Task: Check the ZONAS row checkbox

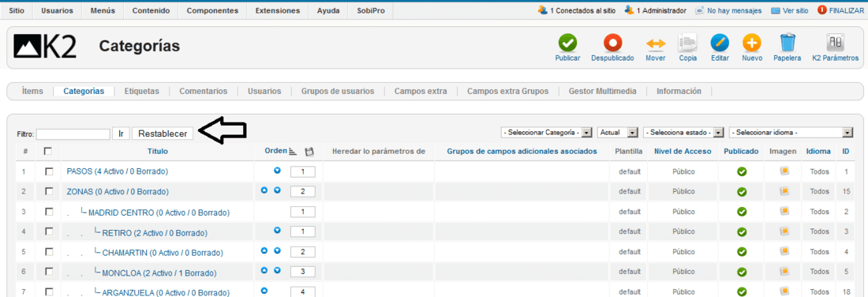Action: coord(49,191)
